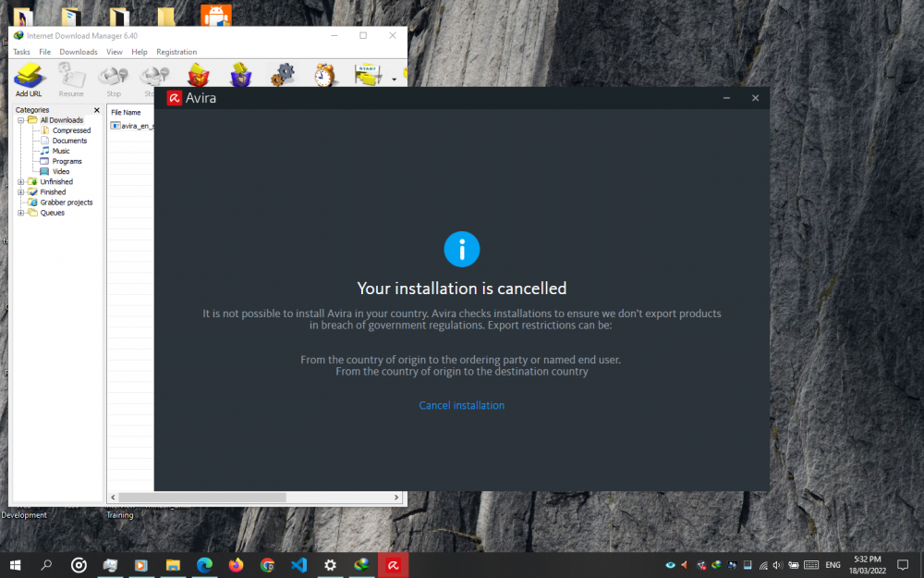Select the All Downloads category

click(61, 120)
